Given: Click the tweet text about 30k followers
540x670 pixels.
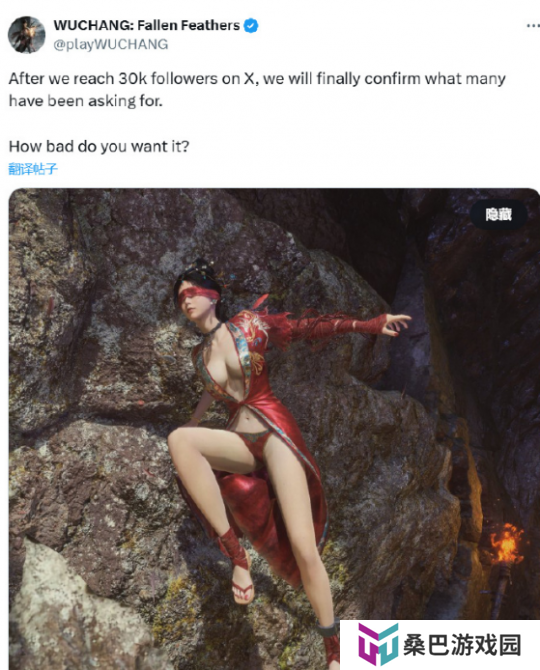Looking at the screenshot, I should (x=257, y=90).
